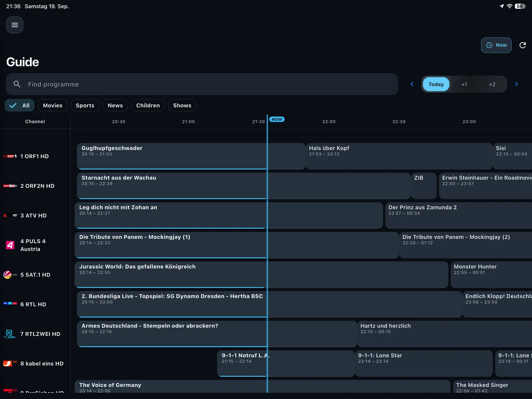This screenshot has width=532, height=399.
Task: Open Armes Deutschland - Stempeln oder abrackern?
Action: coord(217,334)
